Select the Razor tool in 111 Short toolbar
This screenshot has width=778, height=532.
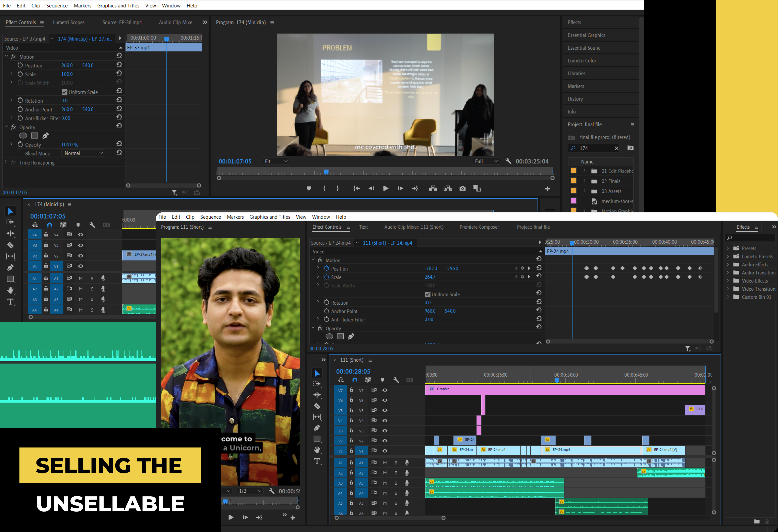point(317,406)
